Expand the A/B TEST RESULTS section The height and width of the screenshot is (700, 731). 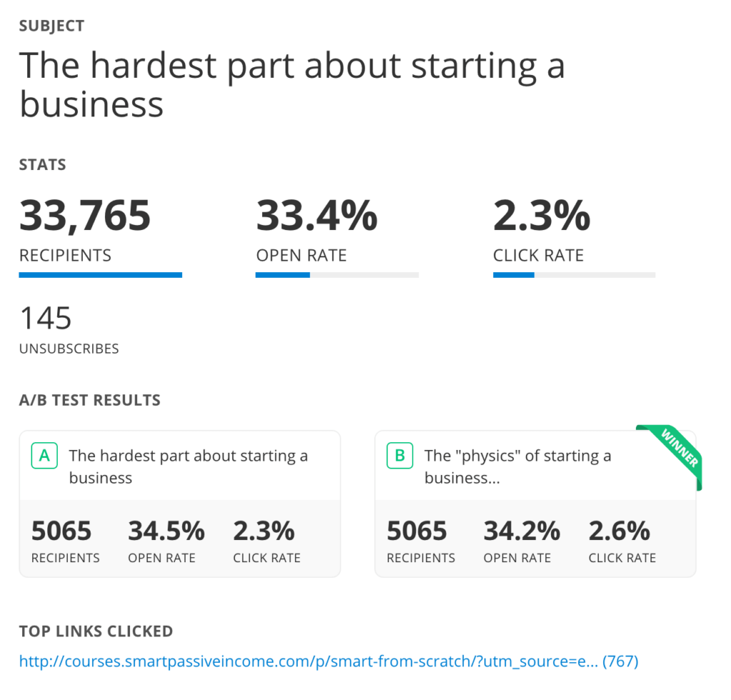point(89,400)
